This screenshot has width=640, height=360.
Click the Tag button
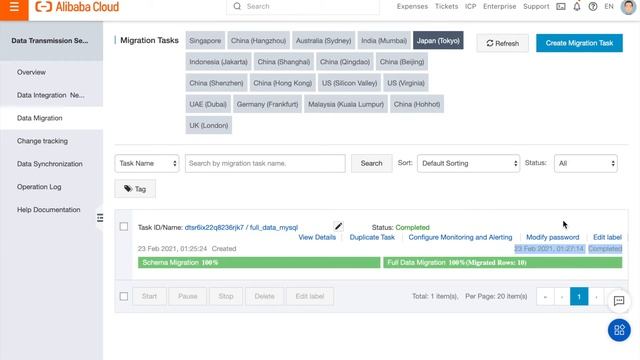point(135,189)
